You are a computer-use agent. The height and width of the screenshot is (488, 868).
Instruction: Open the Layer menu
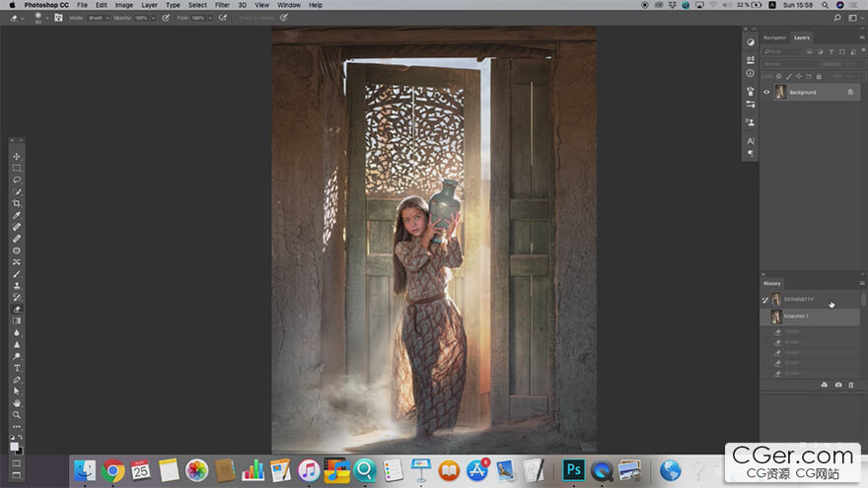pos(149,5)
